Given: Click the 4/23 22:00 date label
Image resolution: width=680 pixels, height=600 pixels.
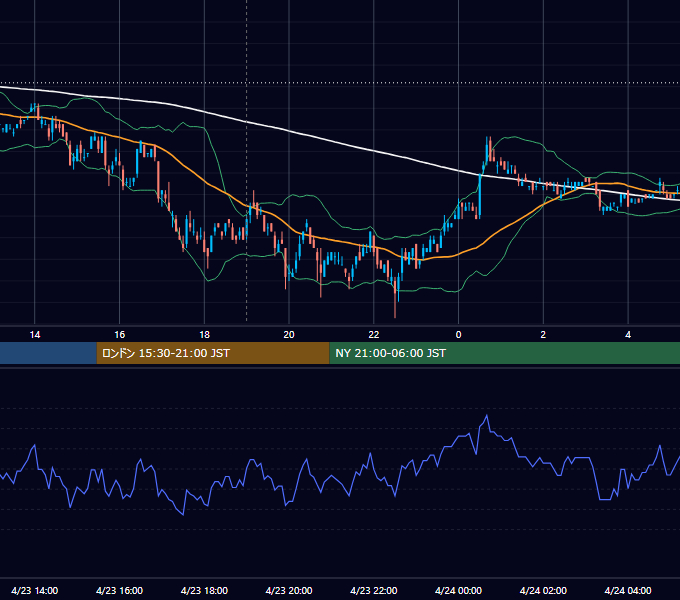Looking at the screenshot, I should pos(373,590).
